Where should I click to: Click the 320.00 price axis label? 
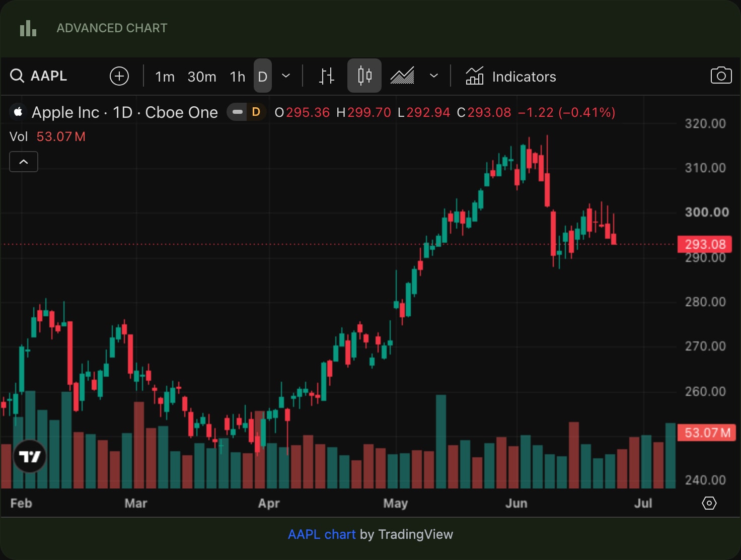(705, 124)
